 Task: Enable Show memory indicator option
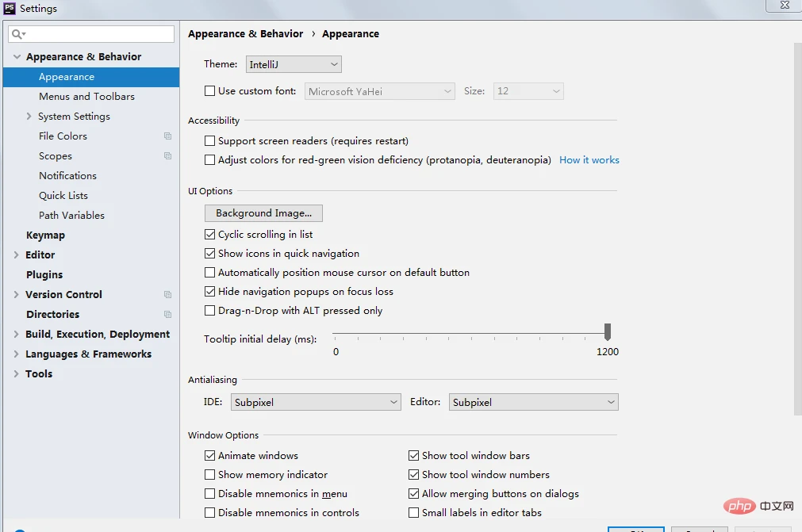pyautogui.click(x=210, y=475)
